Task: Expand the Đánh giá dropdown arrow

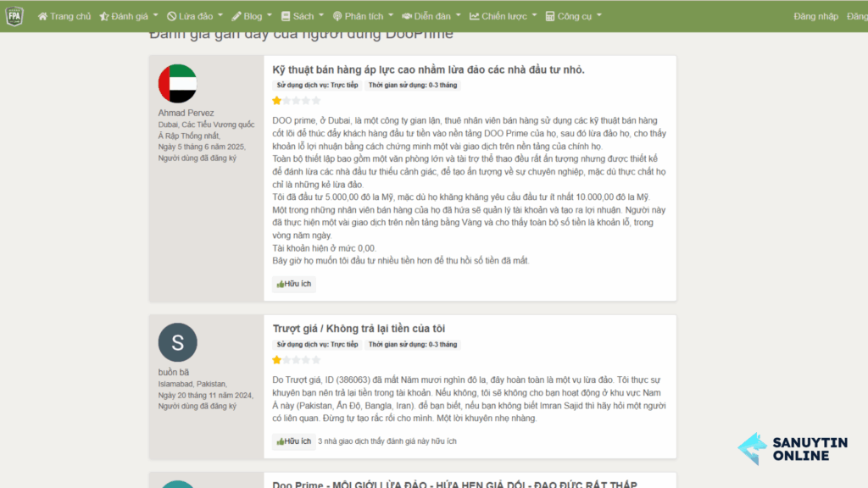Action: coord(156,15)
